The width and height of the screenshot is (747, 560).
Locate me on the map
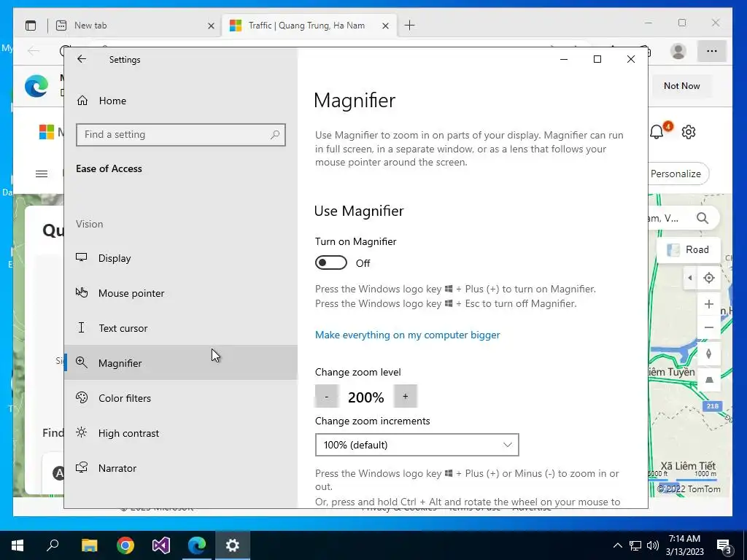click(709, 278)
